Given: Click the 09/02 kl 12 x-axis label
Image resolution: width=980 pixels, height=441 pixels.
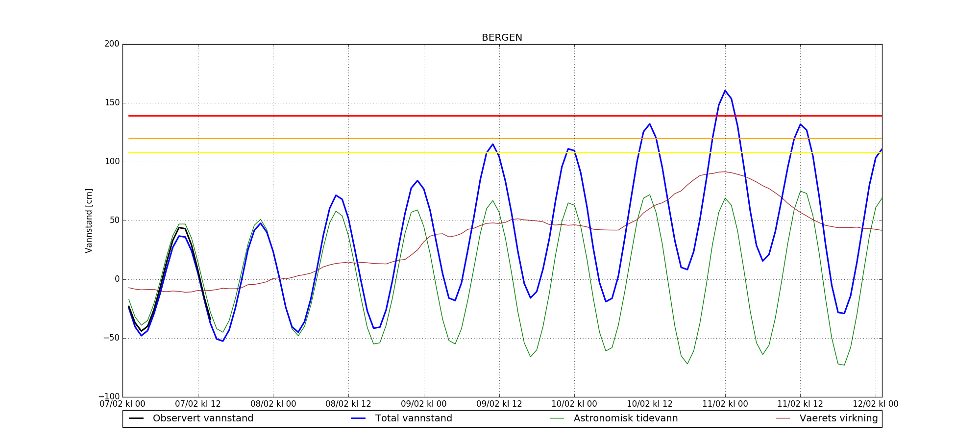Looking at the screenshot, I should click(499, 404).
